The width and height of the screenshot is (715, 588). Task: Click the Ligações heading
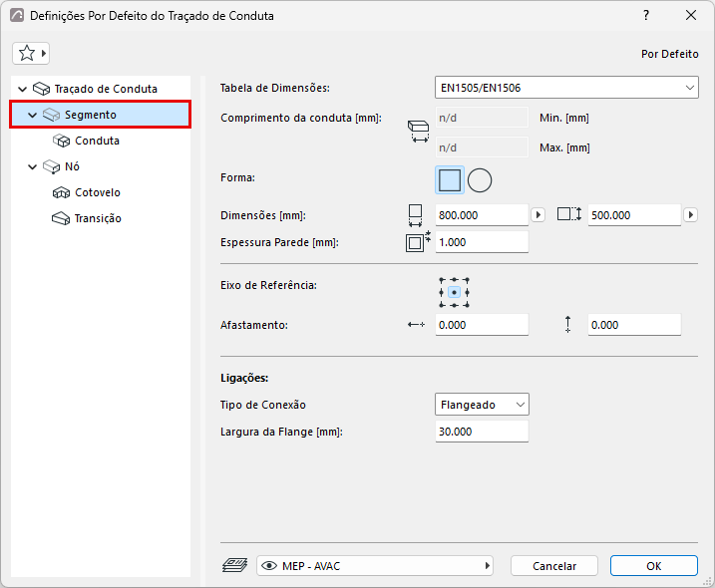[x=244, y=378]
